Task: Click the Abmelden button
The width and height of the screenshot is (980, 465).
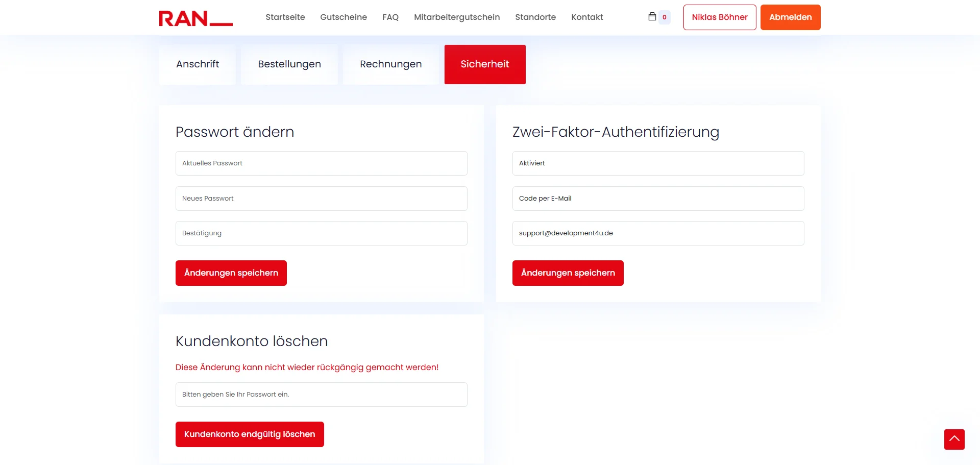Action: coord(790,17)
